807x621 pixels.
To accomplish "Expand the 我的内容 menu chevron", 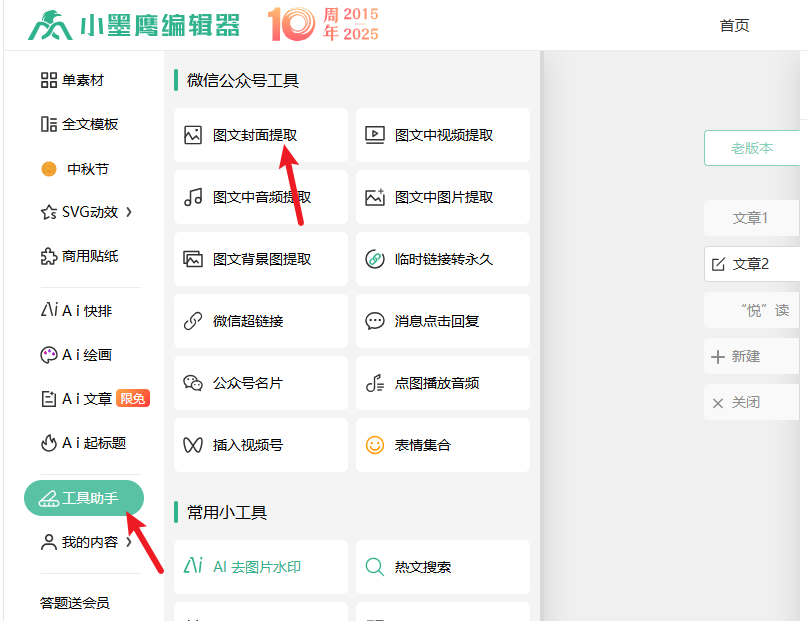I will [x=129, y=542].
